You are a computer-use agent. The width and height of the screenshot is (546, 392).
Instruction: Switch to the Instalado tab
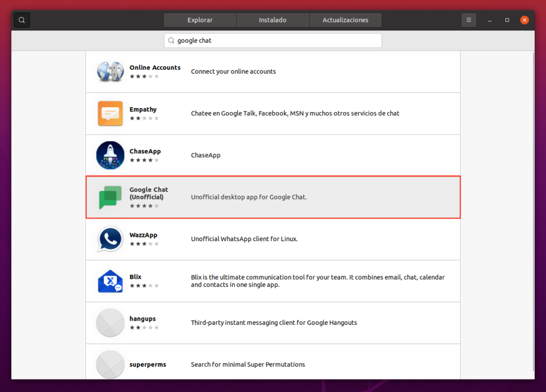coord(272,20)
